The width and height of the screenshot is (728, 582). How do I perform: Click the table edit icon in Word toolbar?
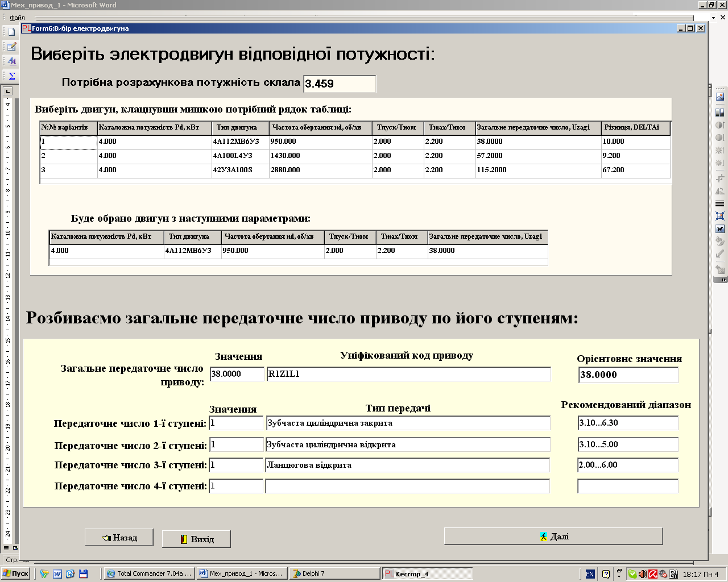tap(11, 47)
